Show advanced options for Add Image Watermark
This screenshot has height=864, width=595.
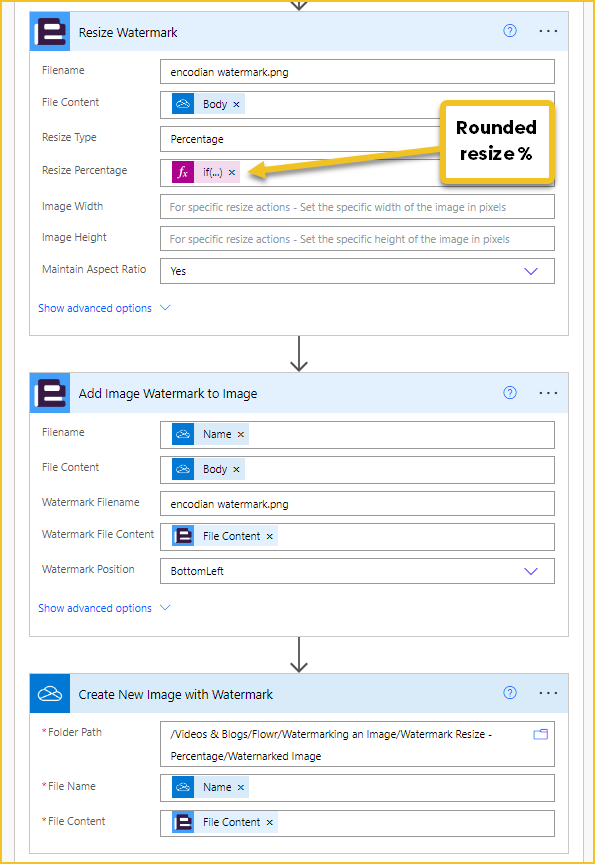[x=104, y=608]
